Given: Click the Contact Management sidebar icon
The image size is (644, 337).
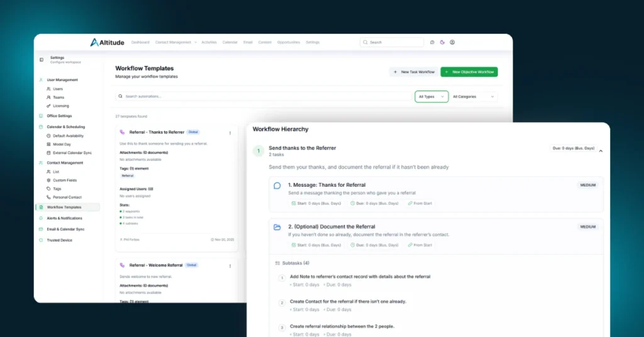Looking at the screenshot, I should [x=41, y=163].
